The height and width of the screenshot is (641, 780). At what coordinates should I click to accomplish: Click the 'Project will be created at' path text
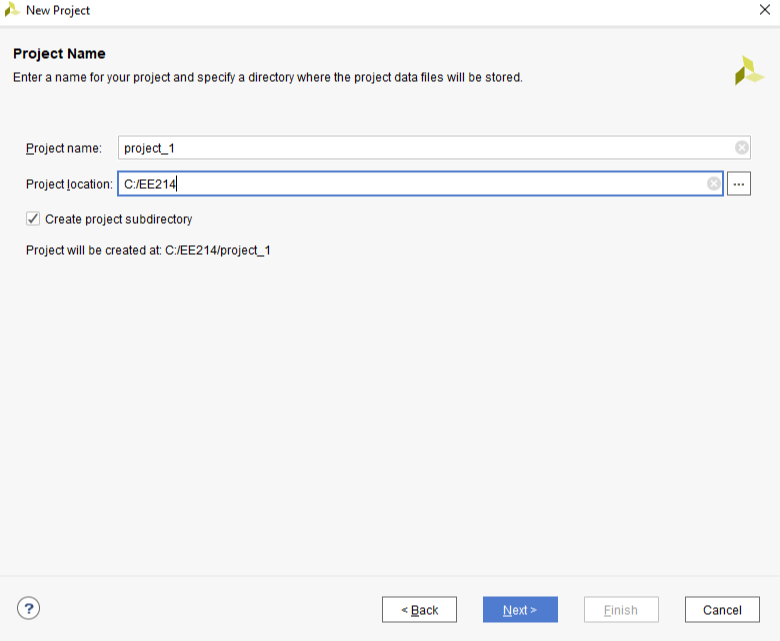[x=148, y=250]
